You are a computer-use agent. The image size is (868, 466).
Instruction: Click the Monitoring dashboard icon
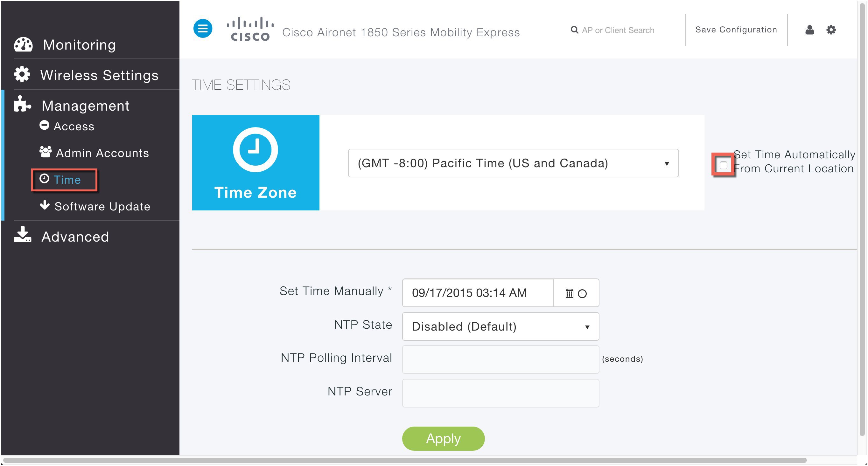23,45
